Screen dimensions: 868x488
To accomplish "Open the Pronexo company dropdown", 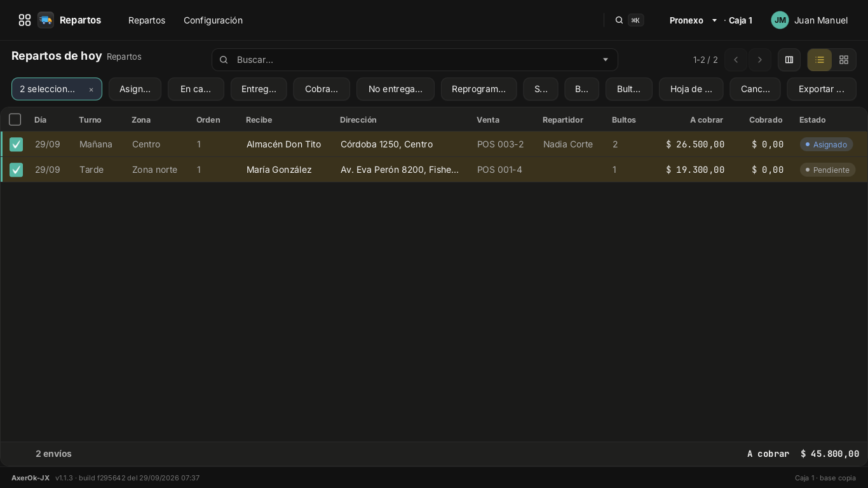I will coord(693,20).
